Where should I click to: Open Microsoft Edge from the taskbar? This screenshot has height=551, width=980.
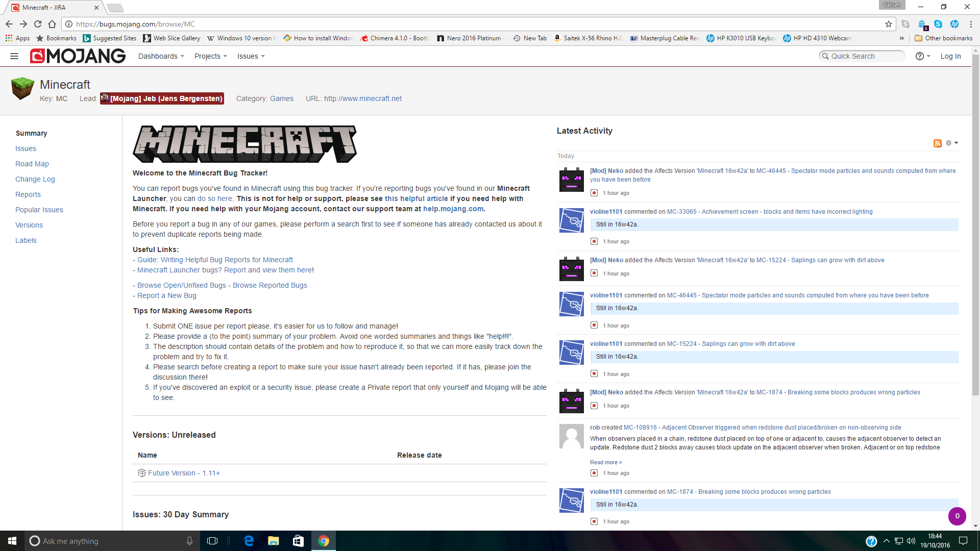(x=249, y=541)
